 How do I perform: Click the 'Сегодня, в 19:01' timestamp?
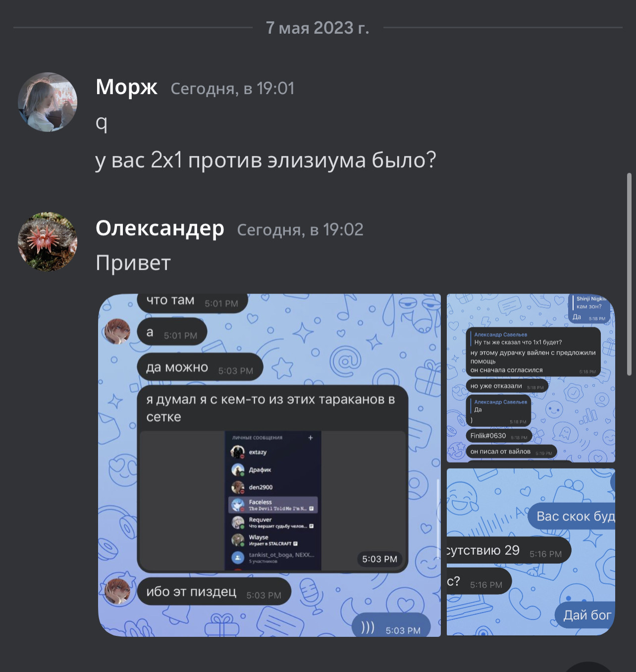pyautogui.click(x=232, y=89)
